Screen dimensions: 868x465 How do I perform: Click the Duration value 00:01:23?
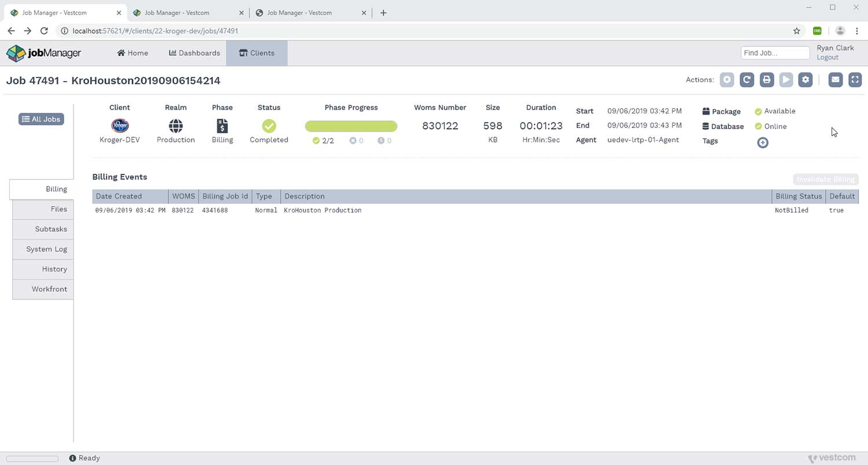click(541, 126)
